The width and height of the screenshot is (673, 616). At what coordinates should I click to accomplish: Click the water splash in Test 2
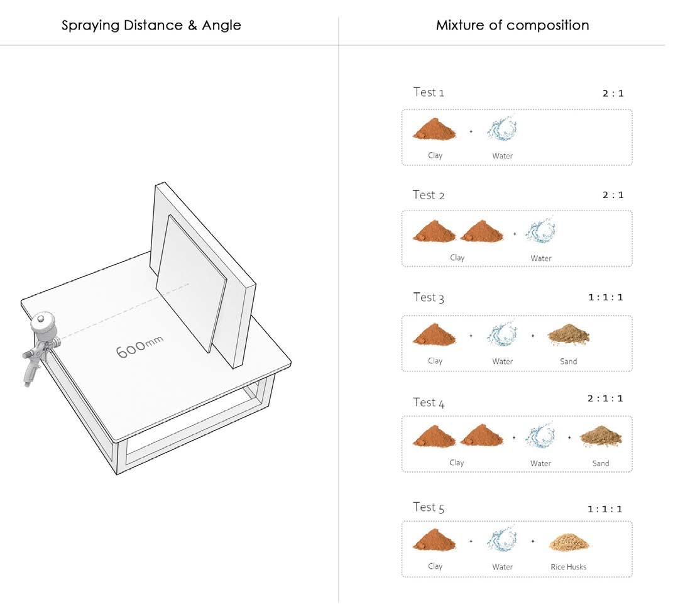540,231
